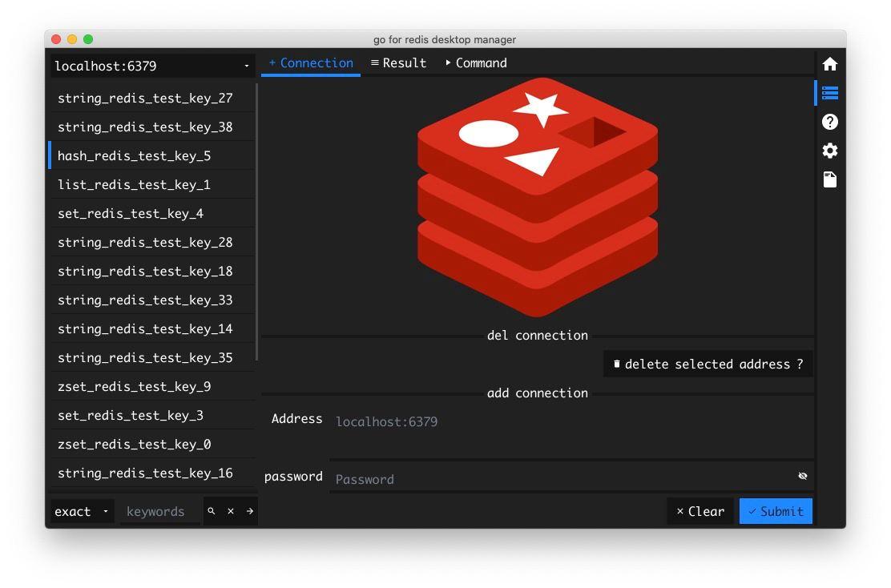Switch to the Result tab
Image resolution: width=891 pixels, height=588 pixels.
point(398,63)
